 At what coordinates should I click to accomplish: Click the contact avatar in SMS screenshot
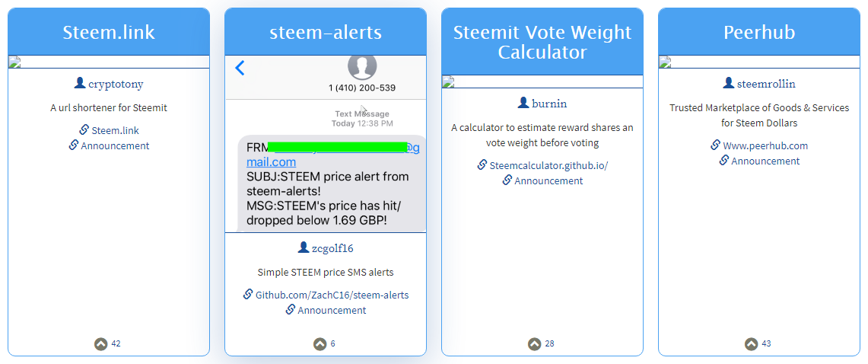click(x=361, y=66)
